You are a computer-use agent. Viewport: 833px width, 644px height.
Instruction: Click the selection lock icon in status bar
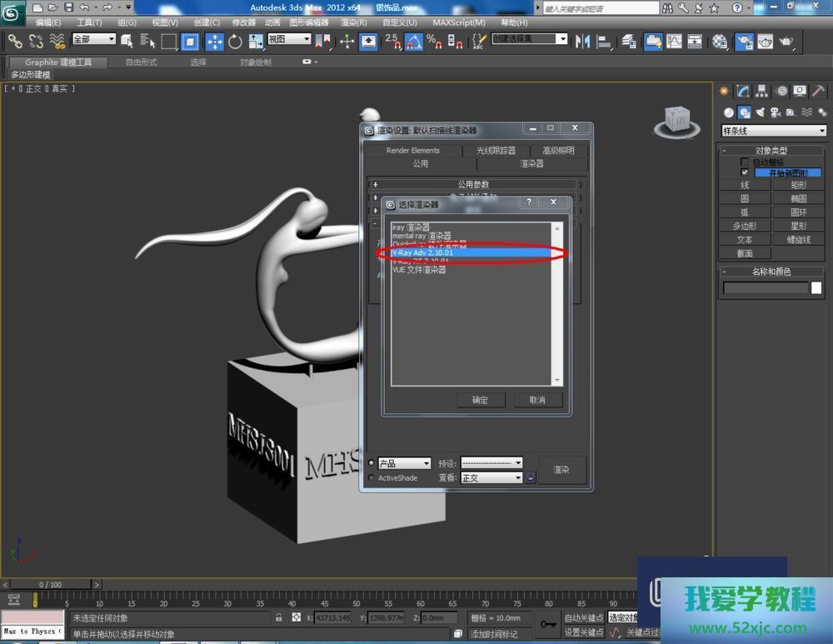(279, 618)
